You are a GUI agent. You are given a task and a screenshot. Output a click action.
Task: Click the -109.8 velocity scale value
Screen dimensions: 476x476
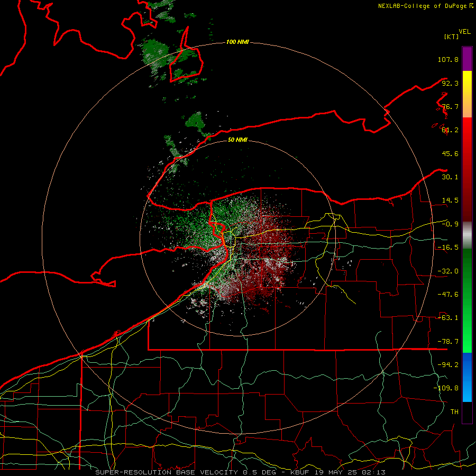tap(446, 388)
